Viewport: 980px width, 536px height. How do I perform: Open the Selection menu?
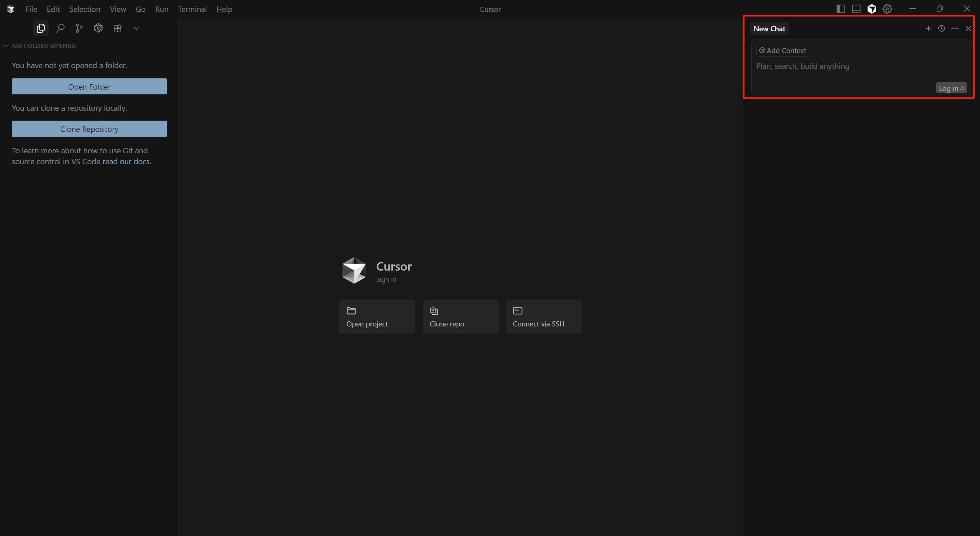coord(84,9)
